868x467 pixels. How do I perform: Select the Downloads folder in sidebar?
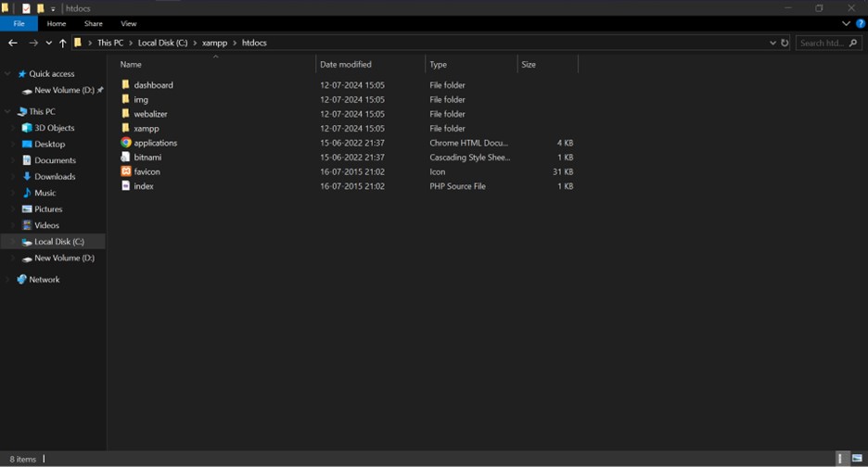pyautogui.click(x=55, y=177)
